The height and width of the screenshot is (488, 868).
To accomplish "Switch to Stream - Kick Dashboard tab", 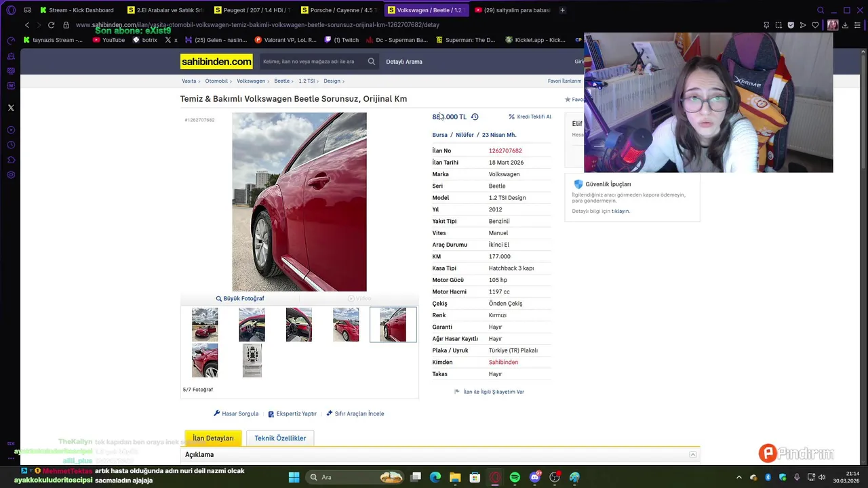I will click(x=77, y=10).
